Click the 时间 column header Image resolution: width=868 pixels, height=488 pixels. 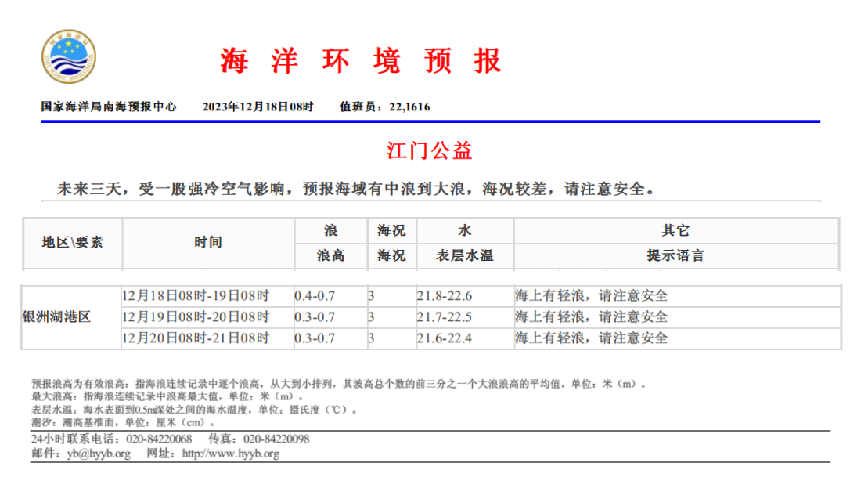click(208, 242)
